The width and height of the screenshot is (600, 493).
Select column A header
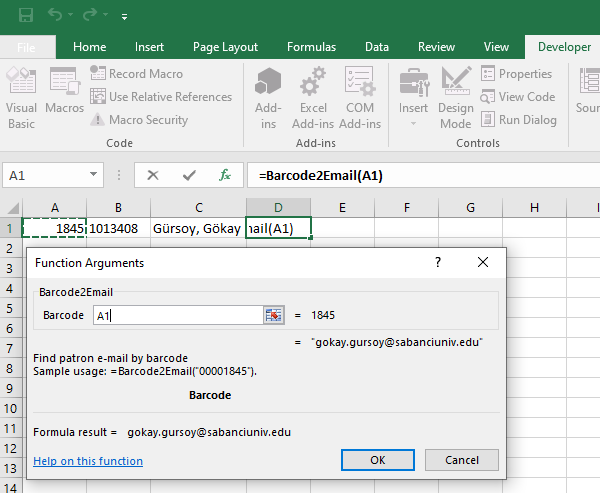55,207
